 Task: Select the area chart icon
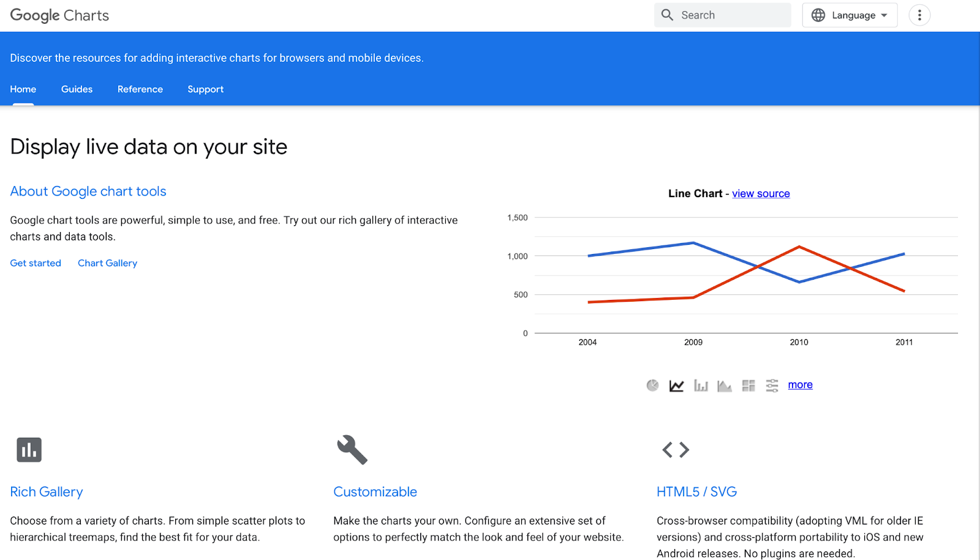(x=725, y=386)
